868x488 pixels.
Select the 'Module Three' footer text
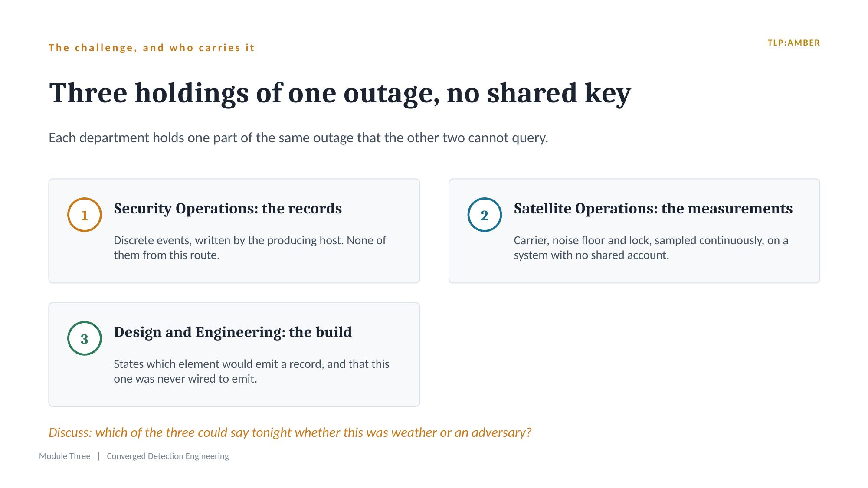point(65,456)
